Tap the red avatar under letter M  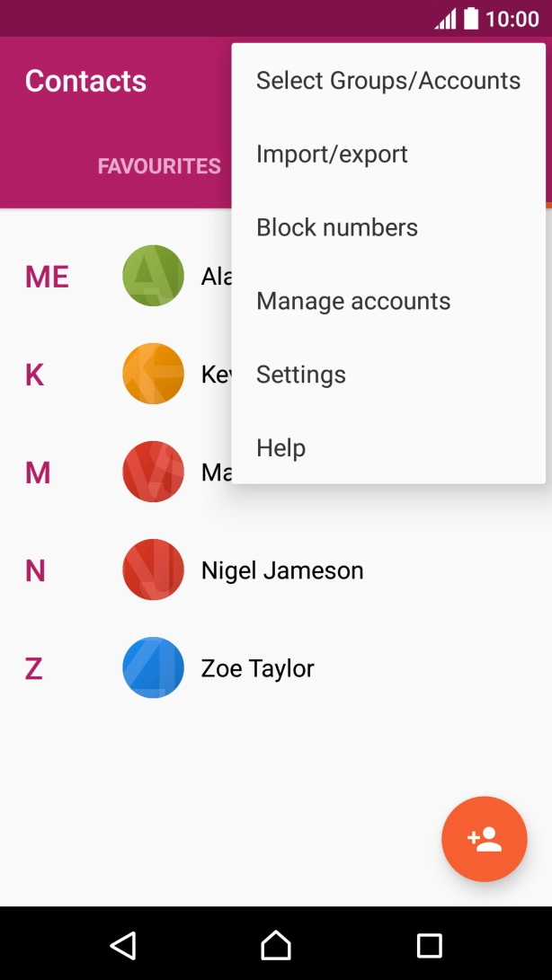point(153,472)
